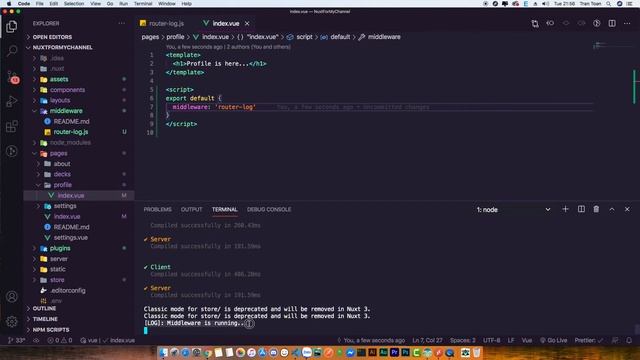Click Go Live in status bar
Screen dimensions: 640x360
point(553,340)
